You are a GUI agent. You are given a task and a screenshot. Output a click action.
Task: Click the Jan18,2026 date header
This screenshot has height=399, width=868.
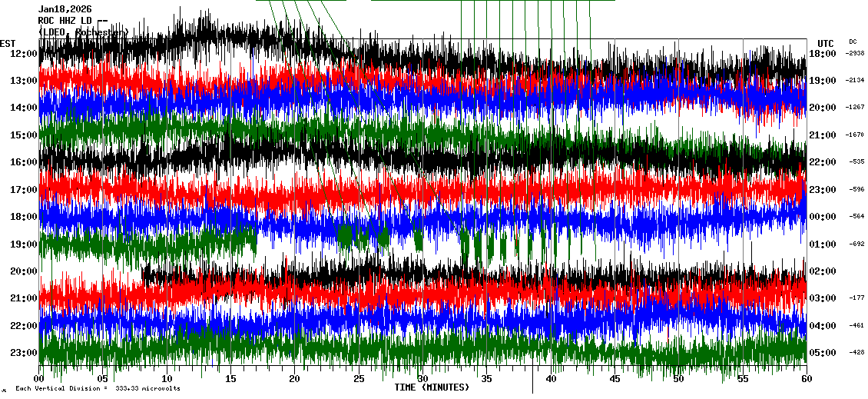pos(65,9)
